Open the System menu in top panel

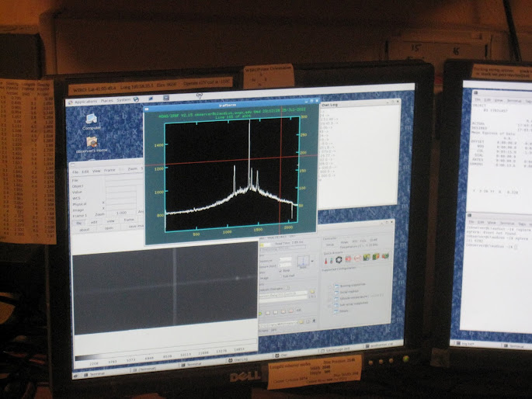(123, 100)
